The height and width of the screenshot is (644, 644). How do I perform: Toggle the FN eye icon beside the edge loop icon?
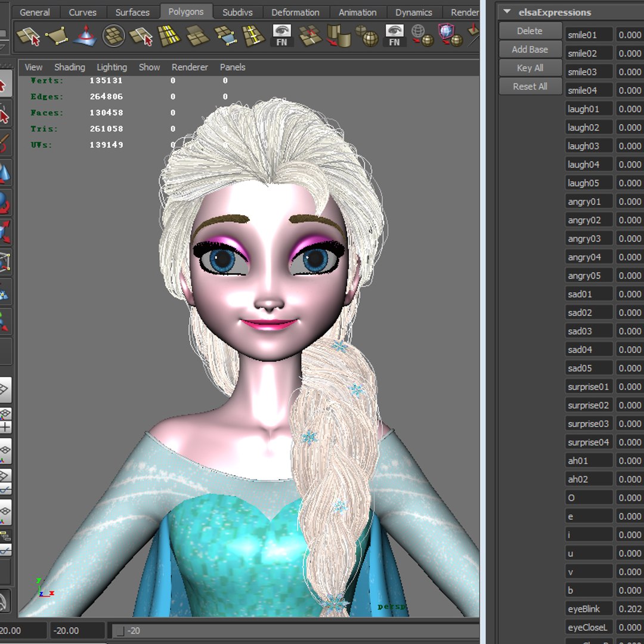(281, 35)
